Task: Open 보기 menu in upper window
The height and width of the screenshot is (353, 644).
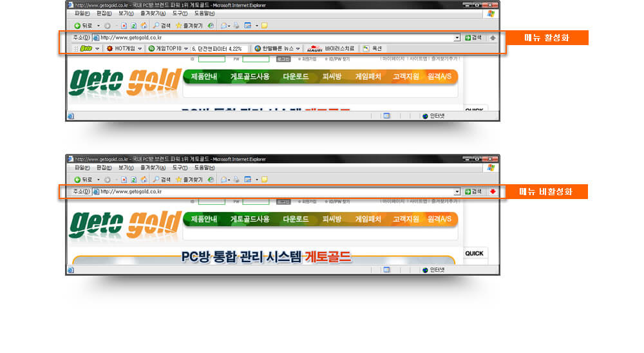Action: (x=126, y=14)
